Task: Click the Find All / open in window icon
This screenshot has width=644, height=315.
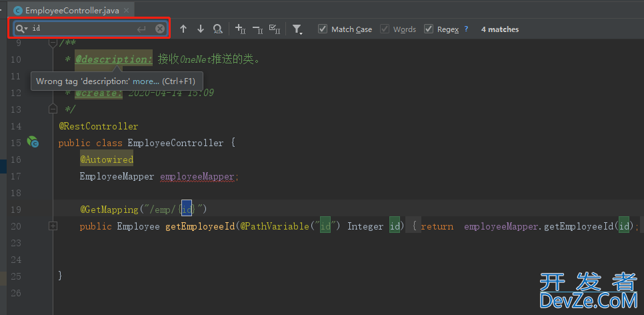Action: 218,29
